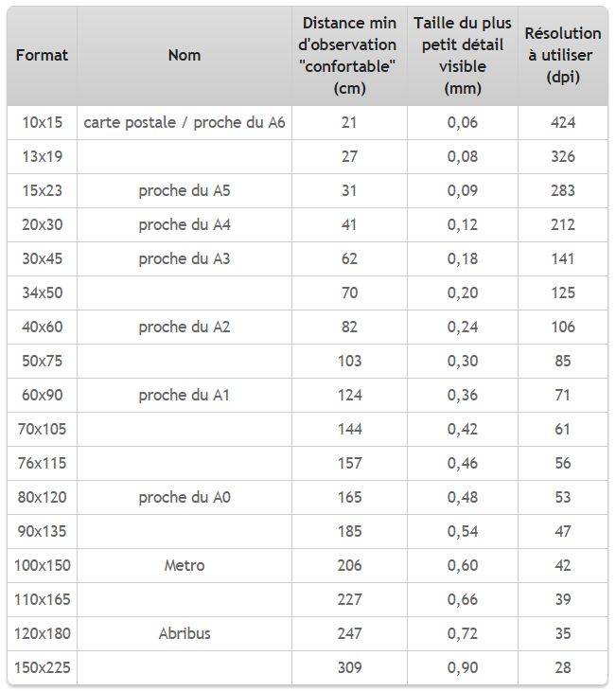Click the Metro name cell
Screen dimensions: 616x691
[x=185, y=565]
